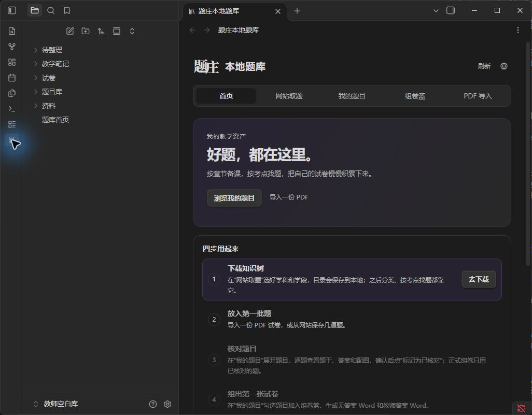Open vault settings gear icon
The height and width of the screenshot is (415, 532).
click(167, 404)
